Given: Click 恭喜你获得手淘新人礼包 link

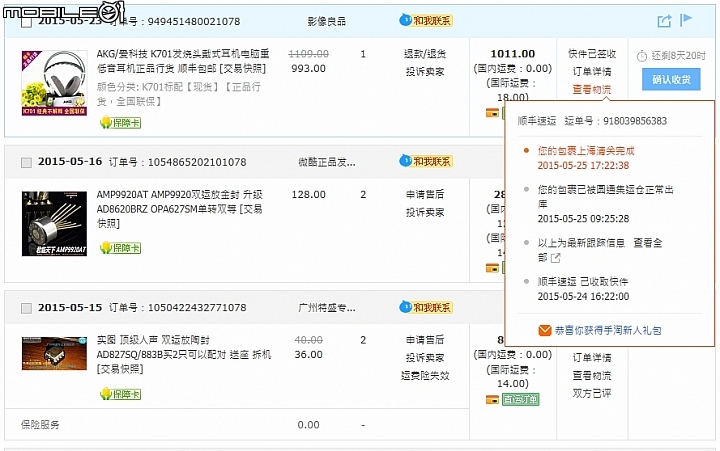Looking at the screenshot, I should [608, 330].
